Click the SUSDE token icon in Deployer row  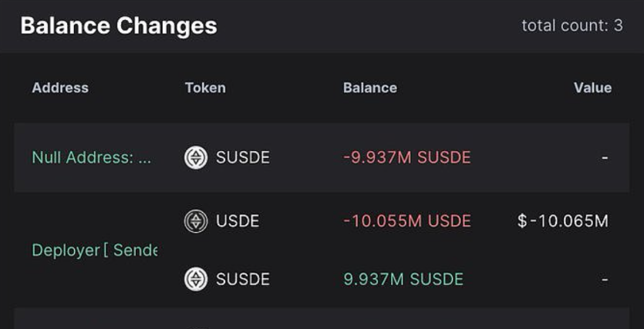click(x=196, y=279)
